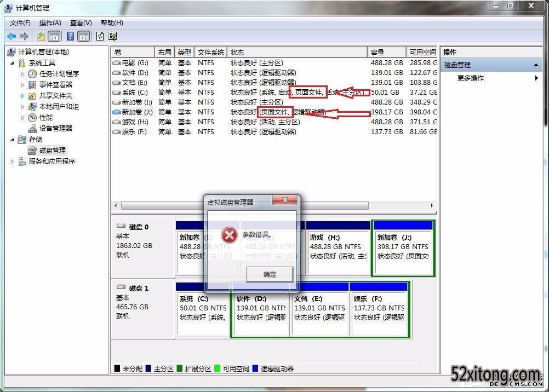Collapse 磁盘管理 section in 操作 pane
The height and width of the screenshot is (392, 549).
coord(536,65)
